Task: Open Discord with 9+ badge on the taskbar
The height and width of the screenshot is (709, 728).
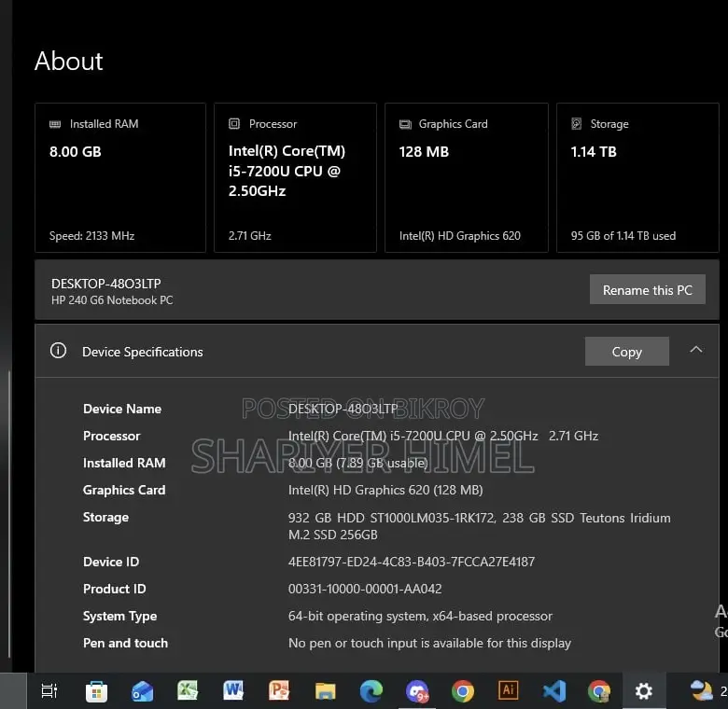Action: point(416,691)
